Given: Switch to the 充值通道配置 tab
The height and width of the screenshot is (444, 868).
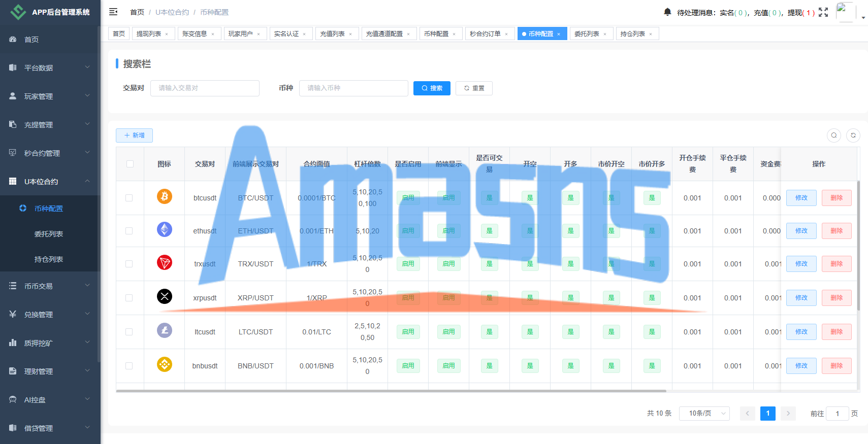Looking at the screenshot, I should (x=389, y=34).
